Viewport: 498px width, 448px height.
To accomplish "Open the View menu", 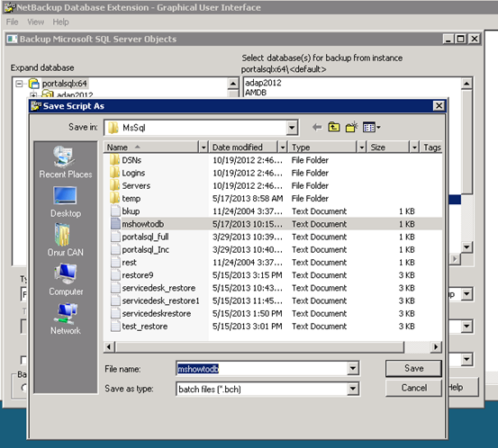I will 36,22.
